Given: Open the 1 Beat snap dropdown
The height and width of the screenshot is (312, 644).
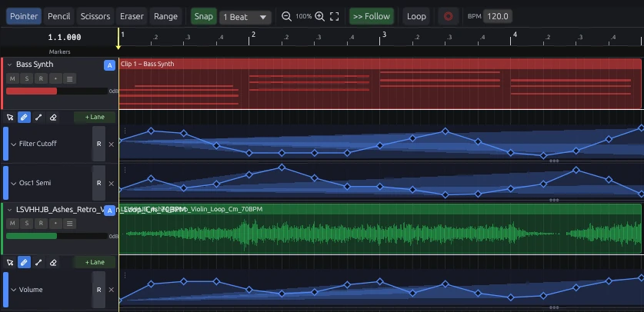Looking at the screenshot, I should click(245, 17).
